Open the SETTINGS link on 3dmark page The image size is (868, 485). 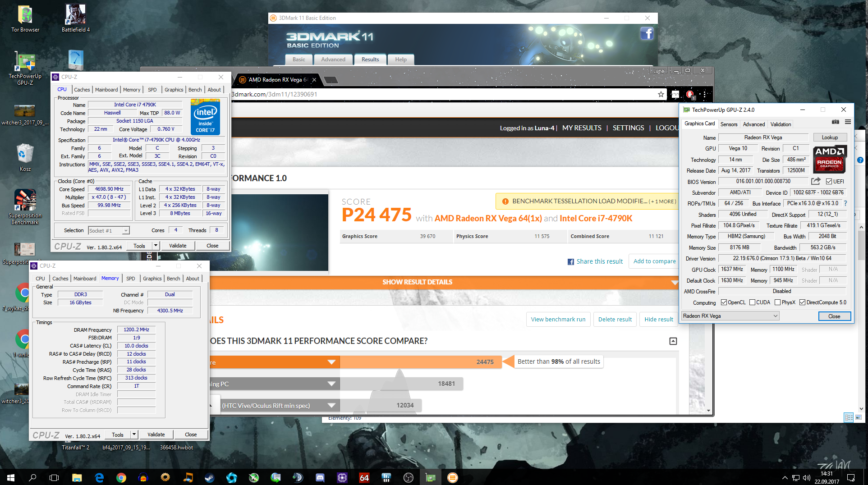coord(628,128)
